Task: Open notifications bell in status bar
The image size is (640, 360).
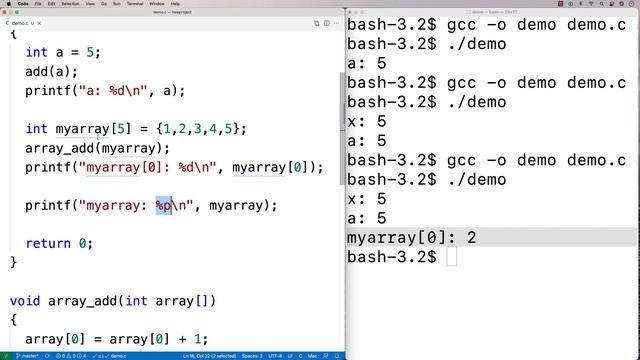Action: point(337,356)
